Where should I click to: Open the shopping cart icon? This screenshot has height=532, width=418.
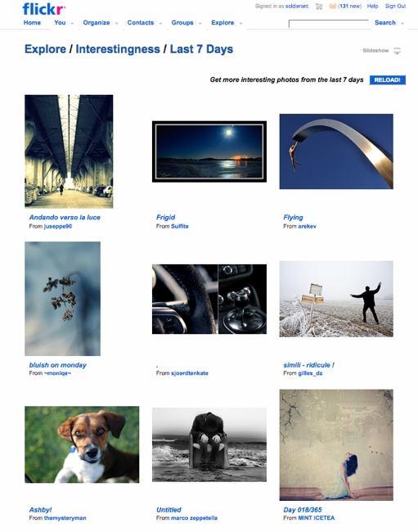pos(319,6)
